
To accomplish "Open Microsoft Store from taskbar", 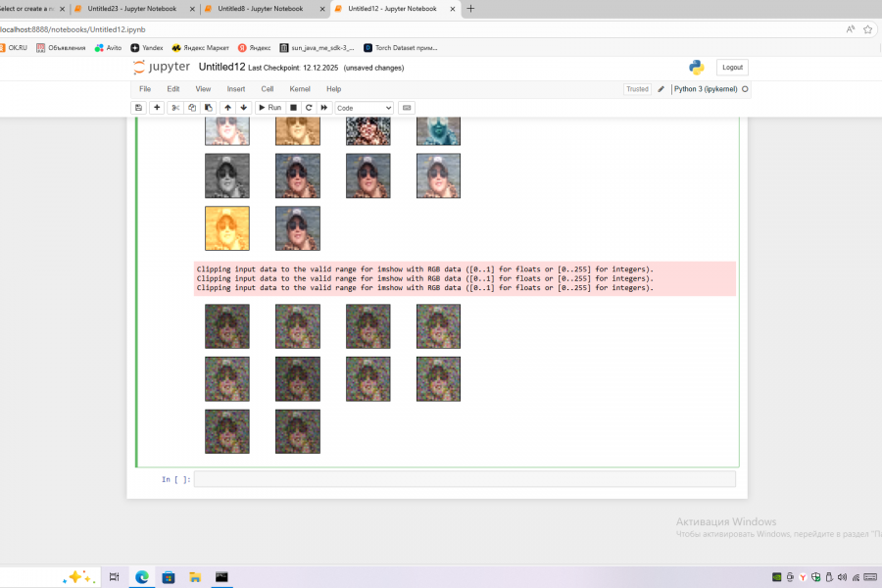I will [169, 577].
